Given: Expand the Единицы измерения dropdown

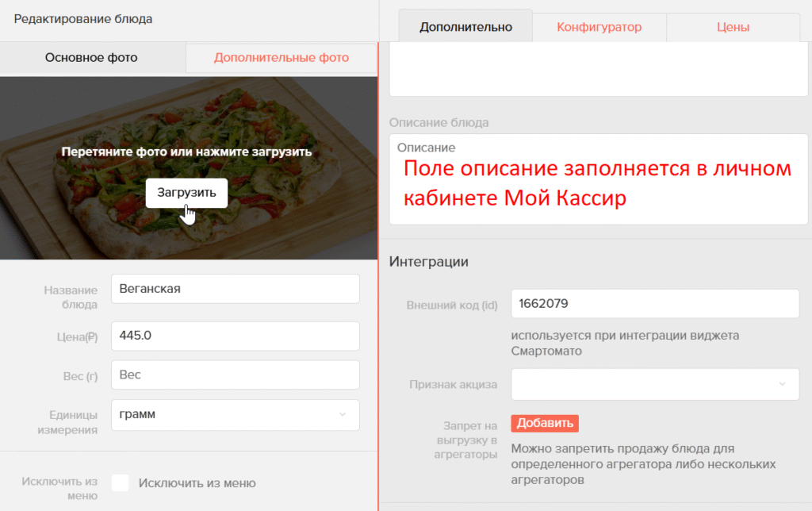Looking at the screenshot, I should coord(235,415).
